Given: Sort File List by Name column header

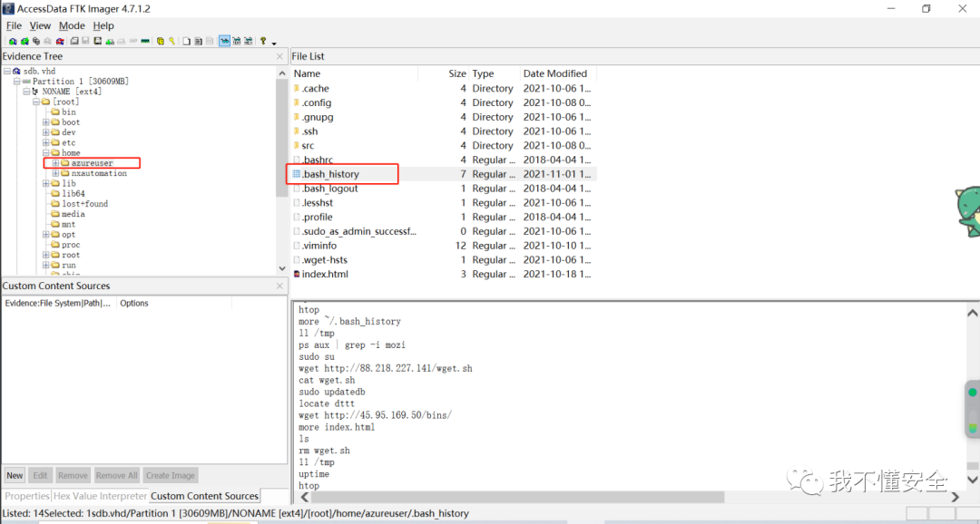Looking at the screenshot, I should tap(355, 73).
